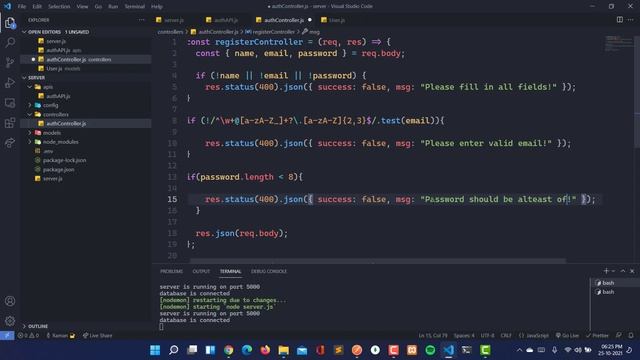Click remote window indicator in status bar
Viewport: 640px width, 360px height.
point(7,336)
